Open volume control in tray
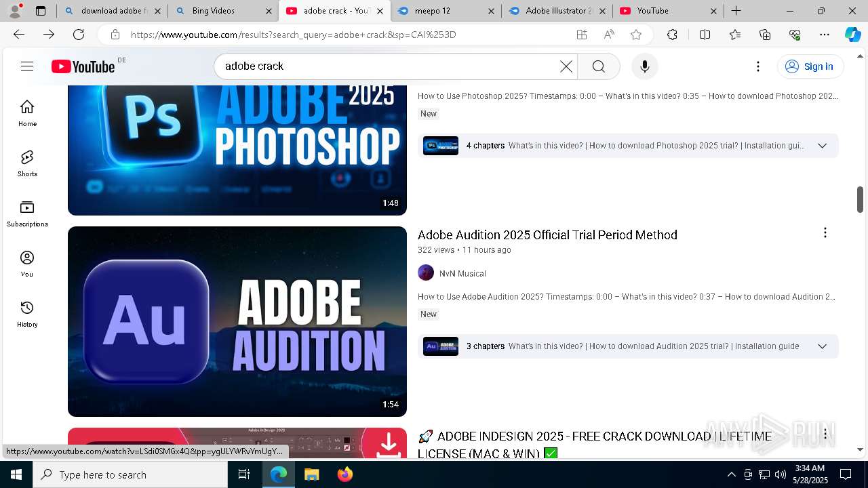This screenshot has height=488, width=868. click(x=780, y=474)
